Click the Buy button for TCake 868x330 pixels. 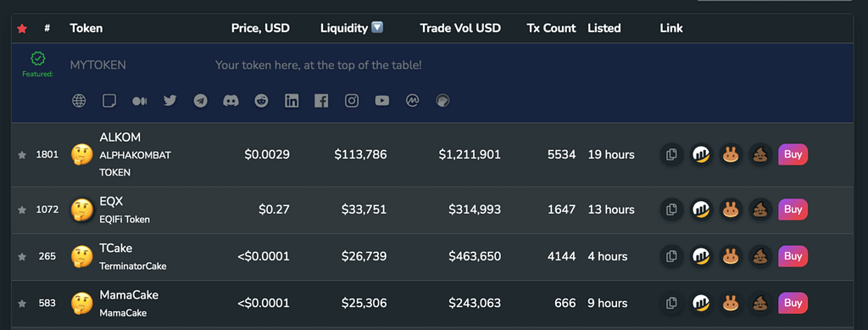793,256
